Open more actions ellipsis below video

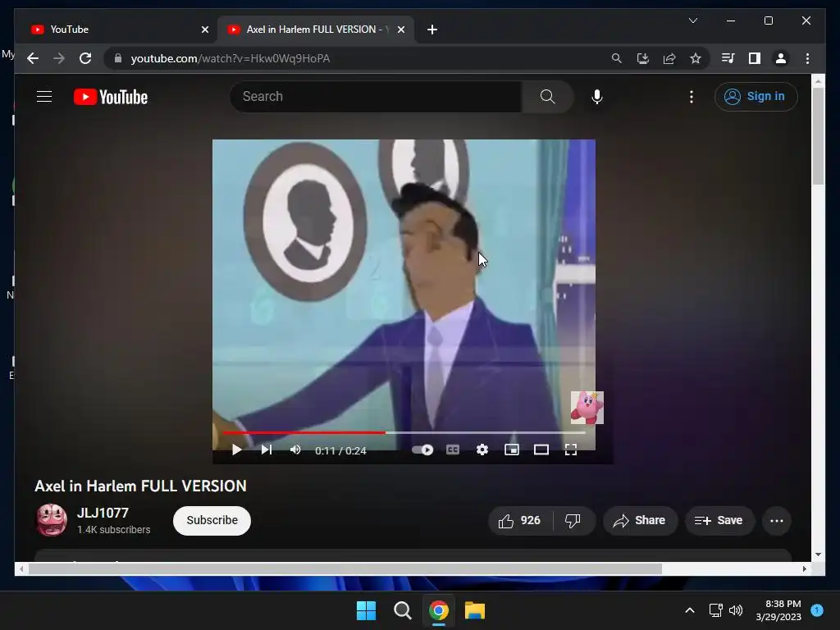coord(777,521)
